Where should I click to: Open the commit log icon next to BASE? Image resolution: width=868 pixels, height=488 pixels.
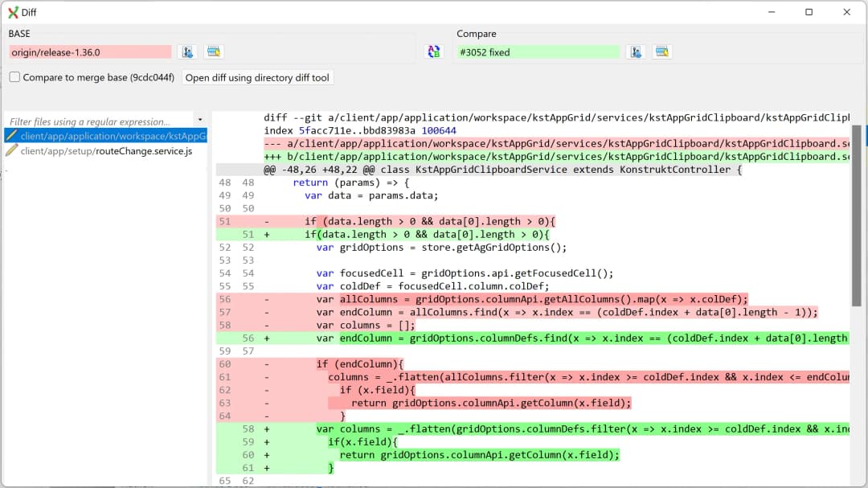[213, 51]
